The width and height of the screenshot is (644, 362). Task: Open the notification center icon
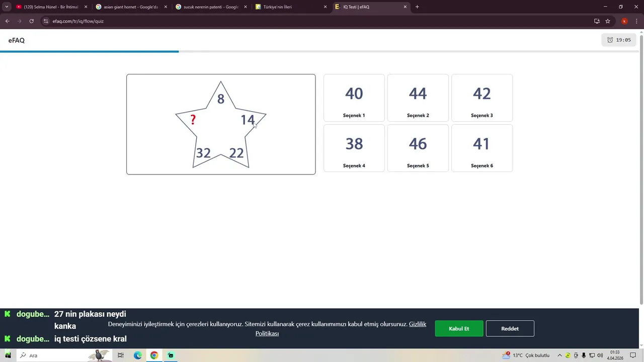point(633,355)
